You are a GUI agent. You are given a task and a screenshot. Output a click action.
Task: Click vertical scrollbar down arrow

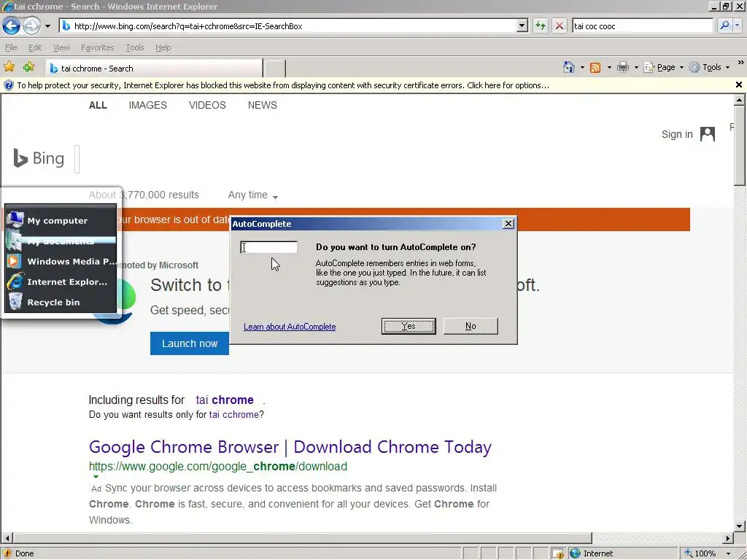[x=740, y=526]
